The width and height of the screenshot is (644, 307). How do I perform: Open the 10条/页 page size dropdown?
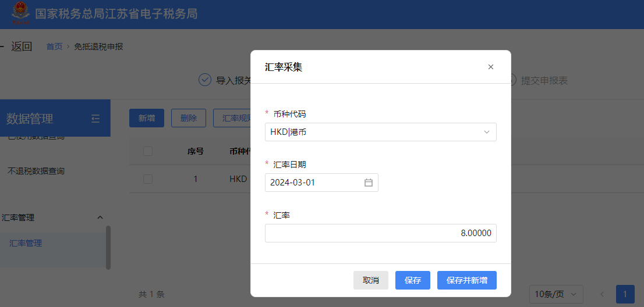[x=556, y=294]
